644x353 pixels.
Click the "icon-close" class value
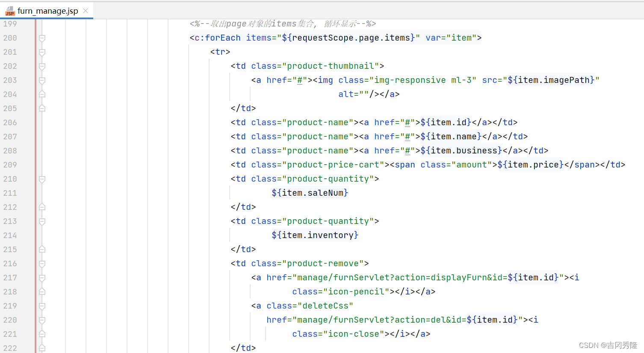tap(354, 334)
